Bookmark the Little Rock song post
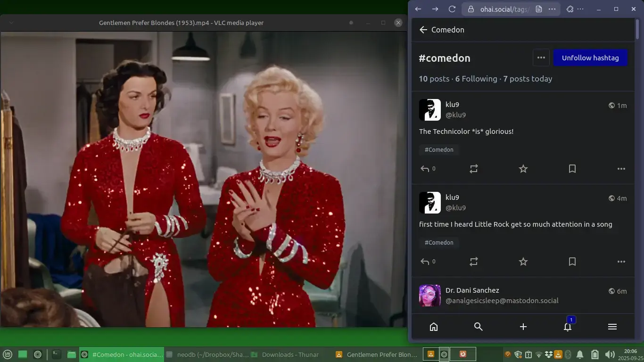This screenshot has height=362, width=644. (572, 262)
